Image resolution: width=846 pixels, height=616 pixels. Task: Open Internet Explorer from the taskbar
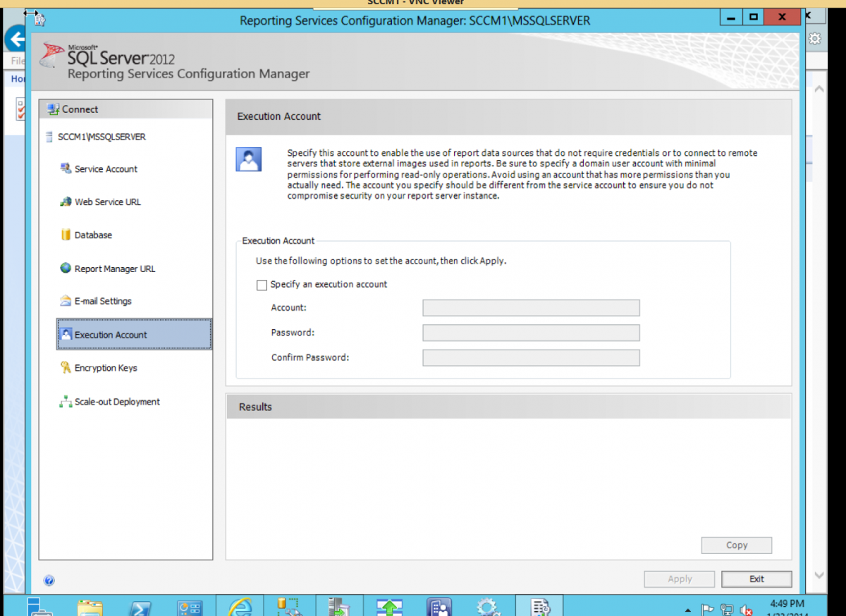pyautogui.click(x=240, y=607)
